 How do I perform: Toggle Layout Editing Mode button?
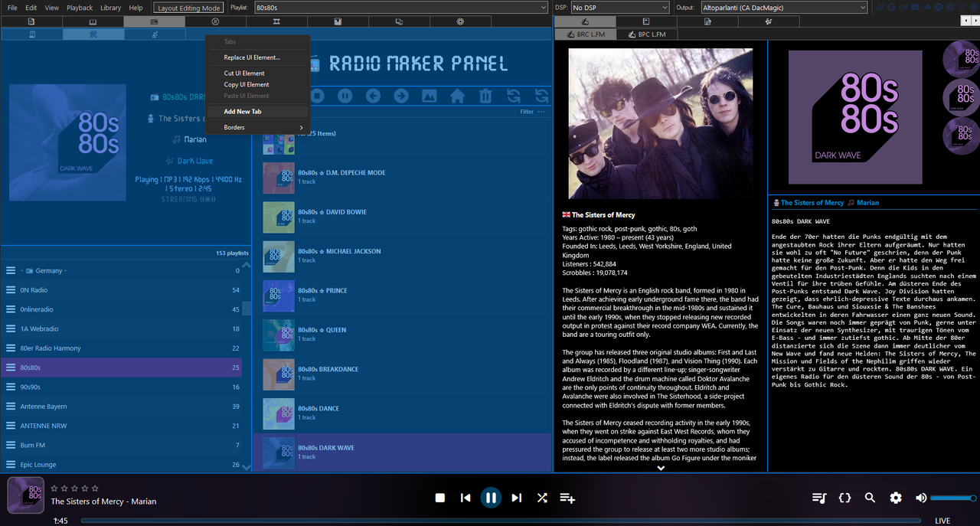click(188, 8)
